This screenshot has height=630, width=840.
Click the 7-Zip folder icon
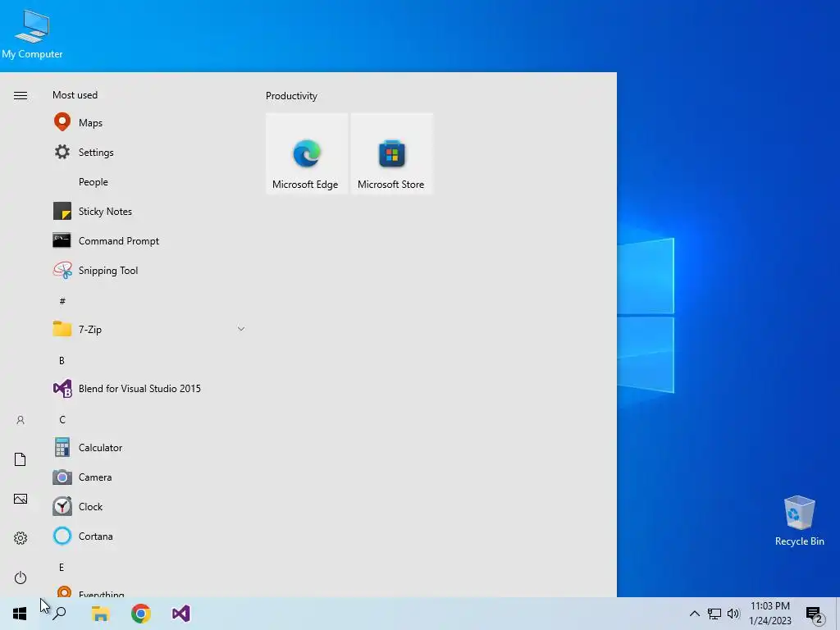tap(62, 329)
